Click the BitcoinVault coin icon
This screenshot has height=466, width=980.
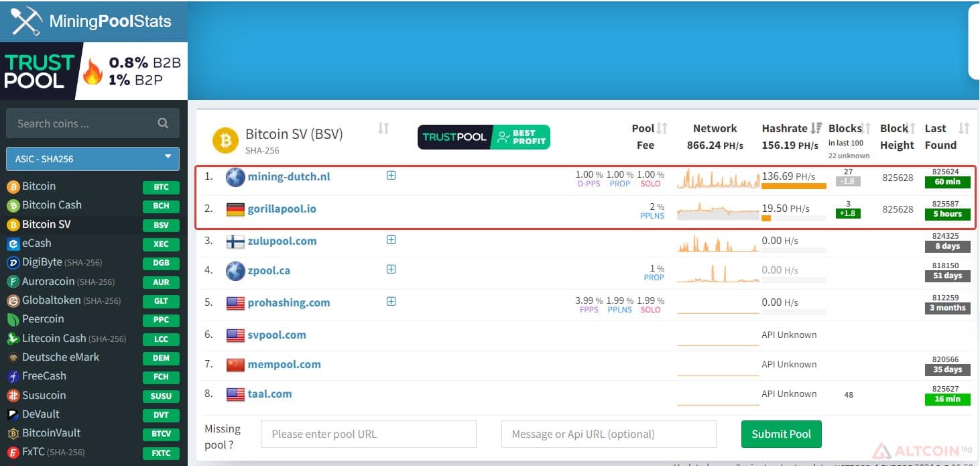coord(13,433)
